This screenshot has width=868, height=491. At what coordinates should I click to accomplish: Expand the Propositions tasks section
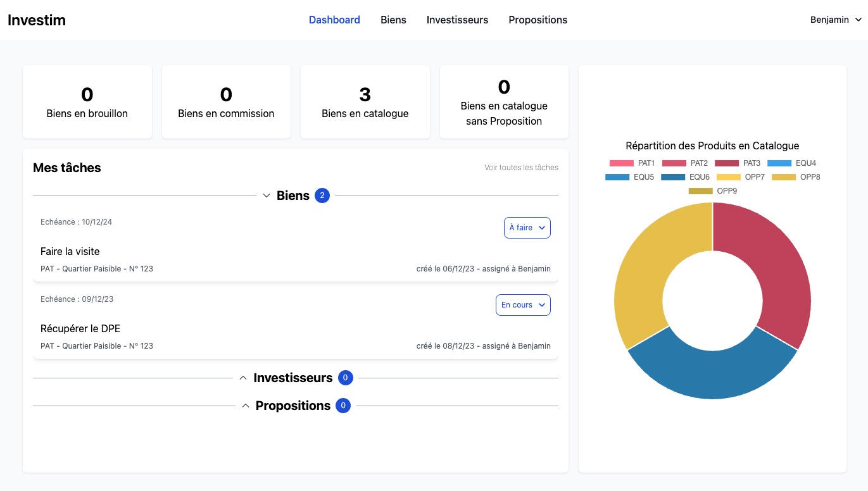tap(246, 406)
